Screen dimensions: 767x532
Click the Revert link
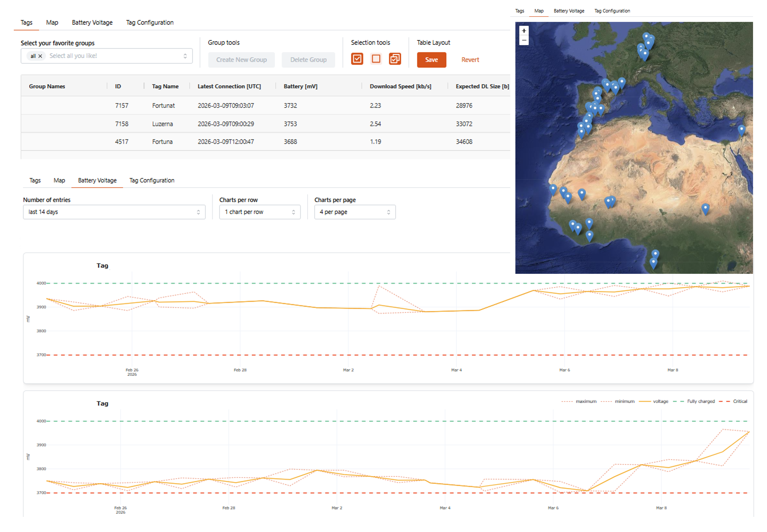point(470,60)
